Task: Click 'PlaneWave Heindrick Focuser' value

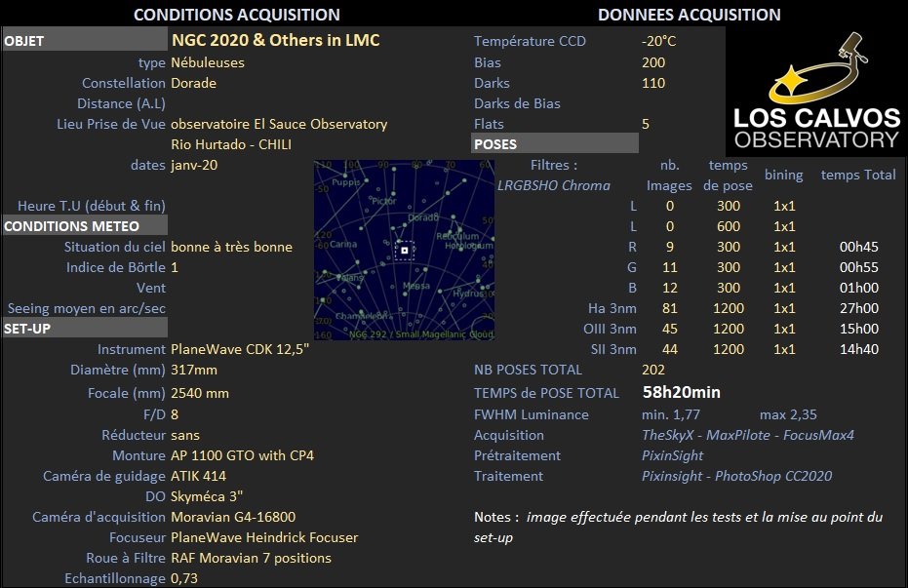Action: (264, 537)
